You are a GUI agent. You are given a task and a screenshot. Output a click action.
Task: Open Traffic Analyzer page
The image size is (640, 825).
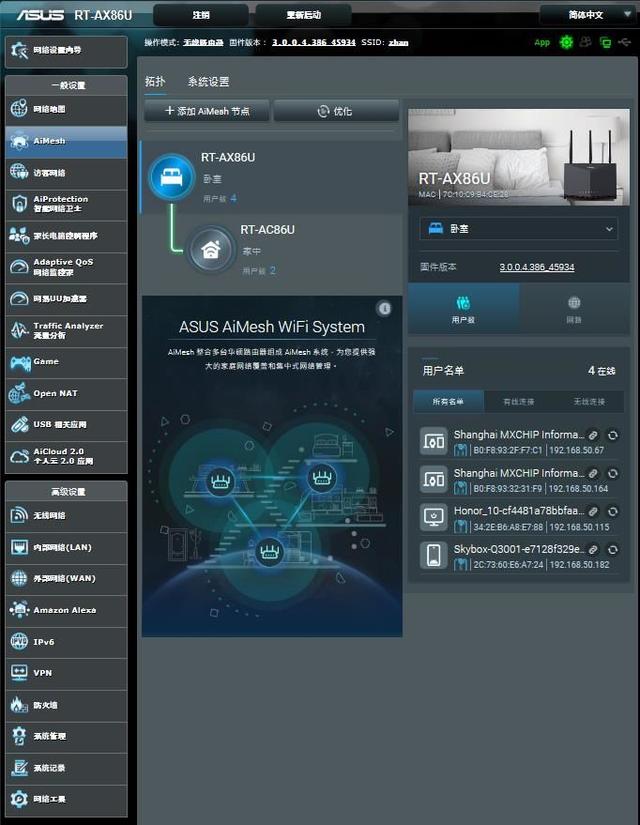(x=66, y=330)
